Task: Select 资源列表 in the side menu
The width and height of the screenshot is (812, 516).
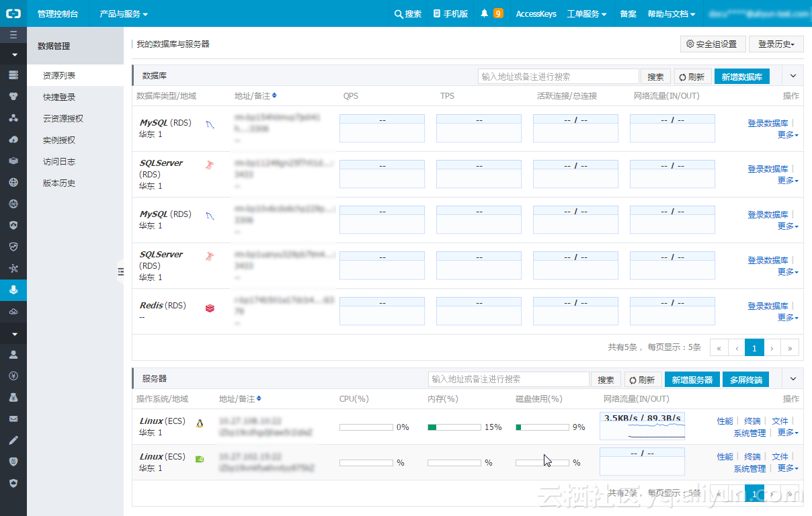Action: (x=59, y=76)
